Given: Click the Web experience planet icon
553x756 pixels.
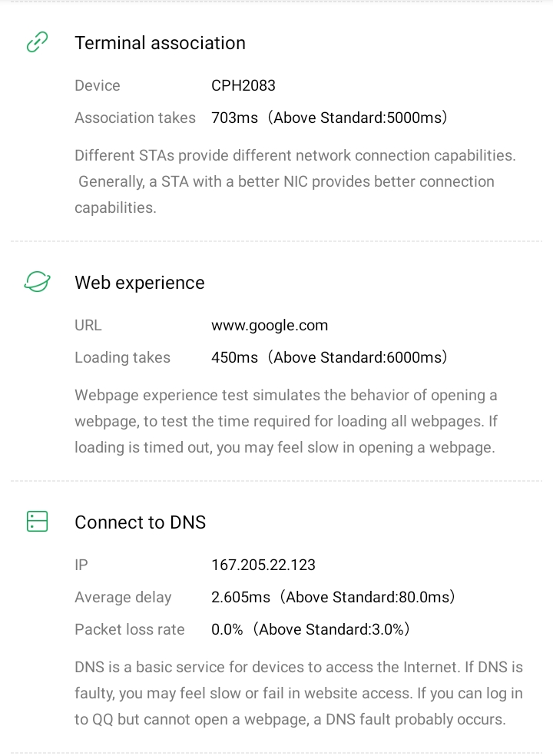Looking at the screenshot, I should (x=37, y=282).
